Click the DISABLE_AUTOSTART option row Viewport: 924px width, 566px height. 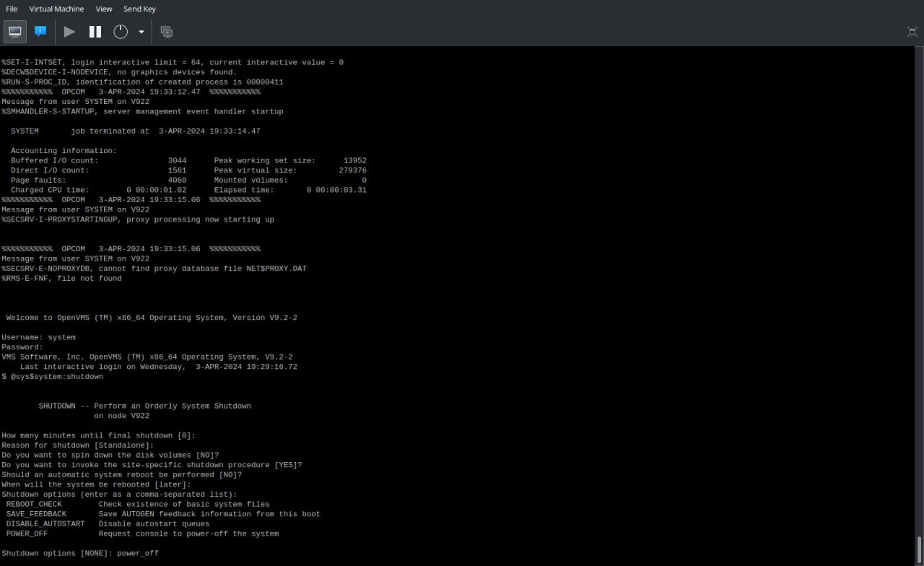pos(108,524)
